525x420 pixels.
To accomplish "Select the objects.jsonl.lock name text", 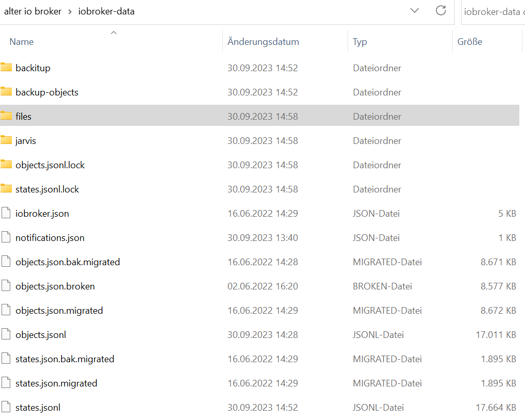I will (50, 165).
